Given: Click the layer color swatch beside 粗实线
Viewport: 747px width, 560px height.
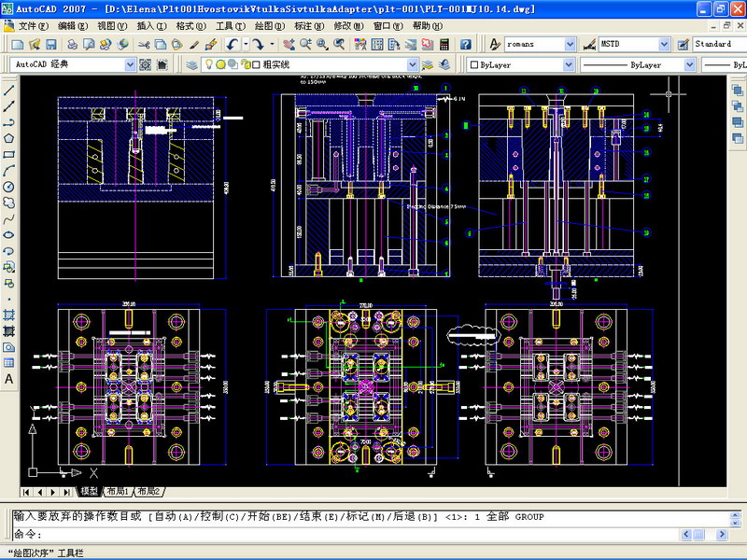Looking at the screenshot, I should tap(254, 64).
